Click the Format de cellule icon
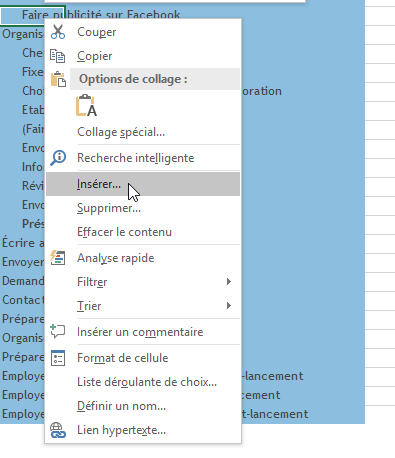 coord(58,358)
